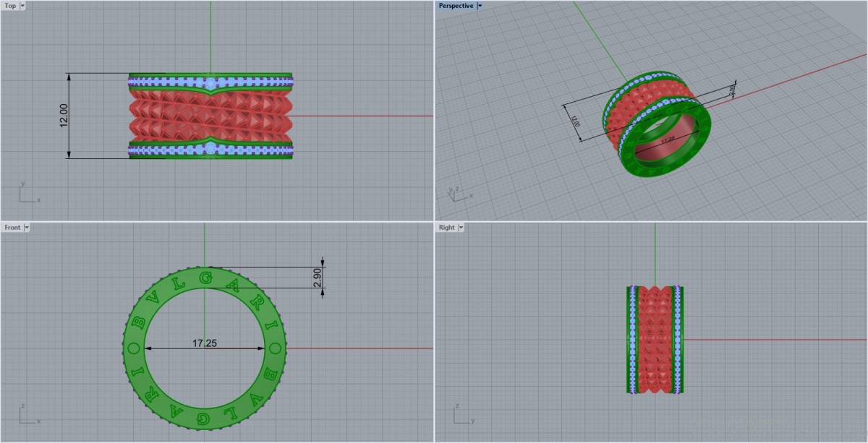Open the Perspective viewport dropdown arrow
Screen dimensions: 868x443
point(480,6)
